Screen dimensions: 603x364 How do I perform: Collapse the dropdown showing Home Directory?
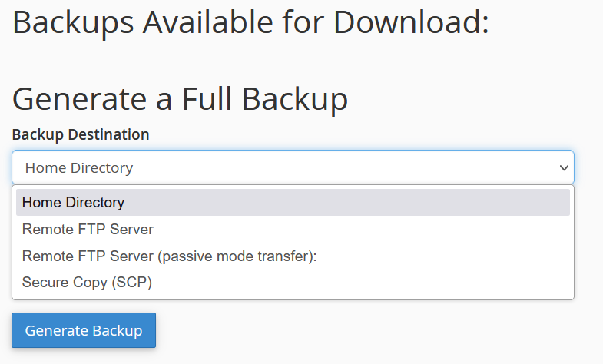(292, 167)
